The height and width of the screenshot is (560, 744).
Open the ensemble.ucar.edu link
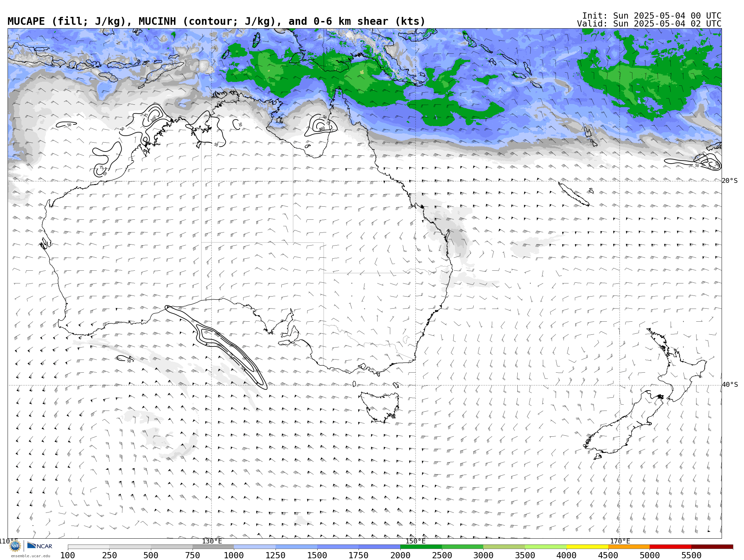click(30, 556)
